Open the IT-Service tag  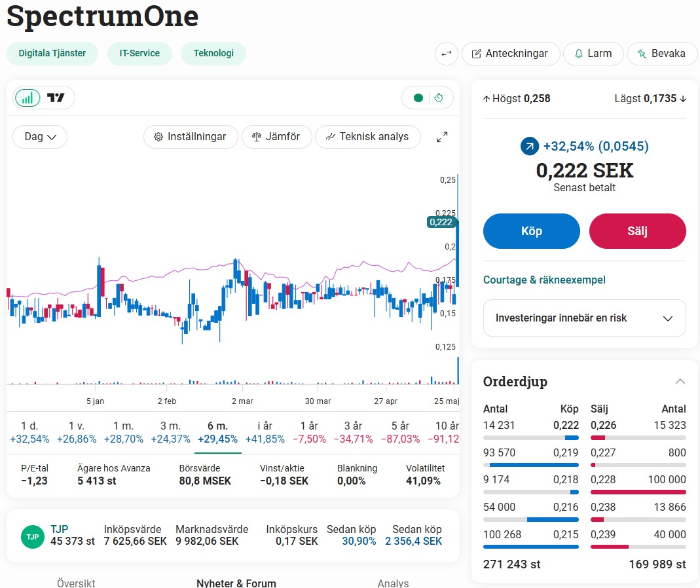pyautogui.click(x=139, y=54)
